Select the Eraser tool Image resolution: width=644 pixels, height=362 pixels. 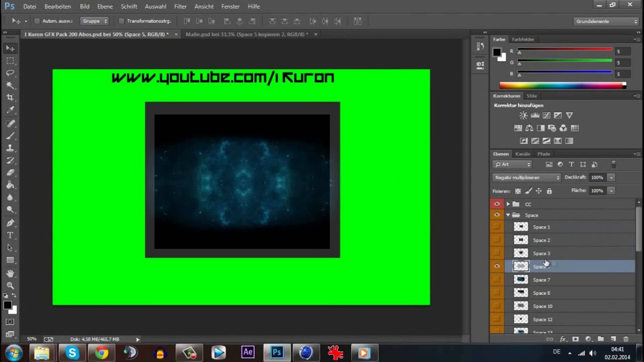tap(10, 173)
